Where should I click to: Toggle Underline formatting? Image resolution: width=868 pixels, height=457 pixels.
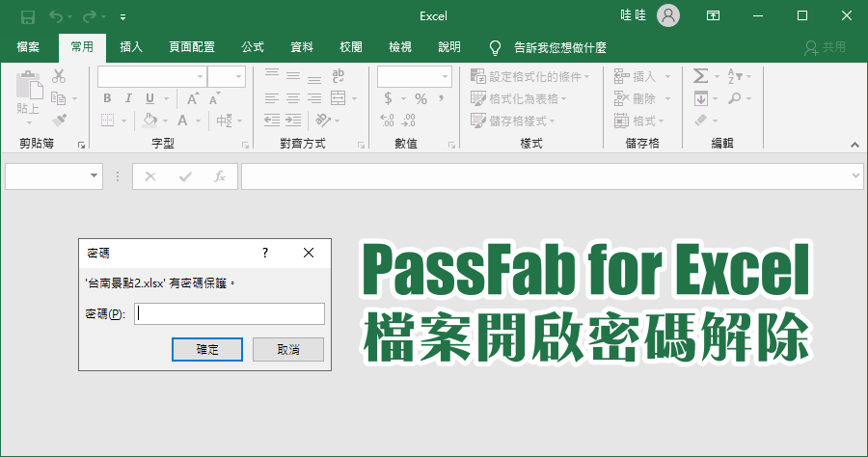click(x=149, y=98)
